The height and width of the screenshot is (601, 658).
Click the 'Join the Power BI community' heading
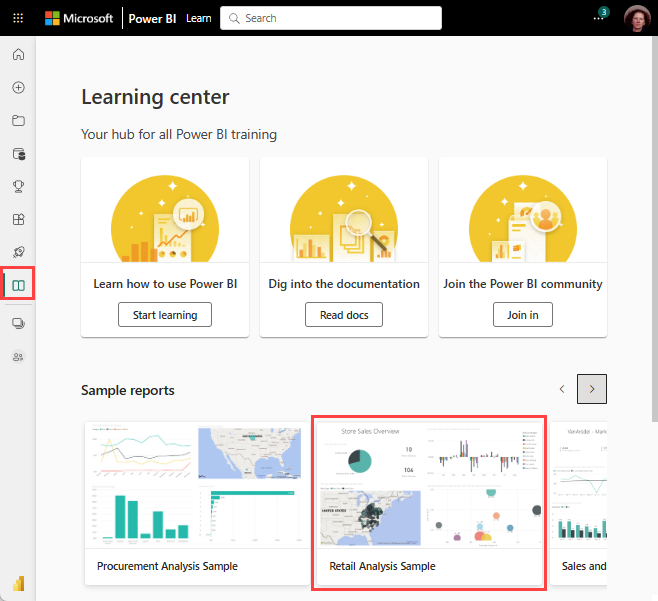pos(523,284)
